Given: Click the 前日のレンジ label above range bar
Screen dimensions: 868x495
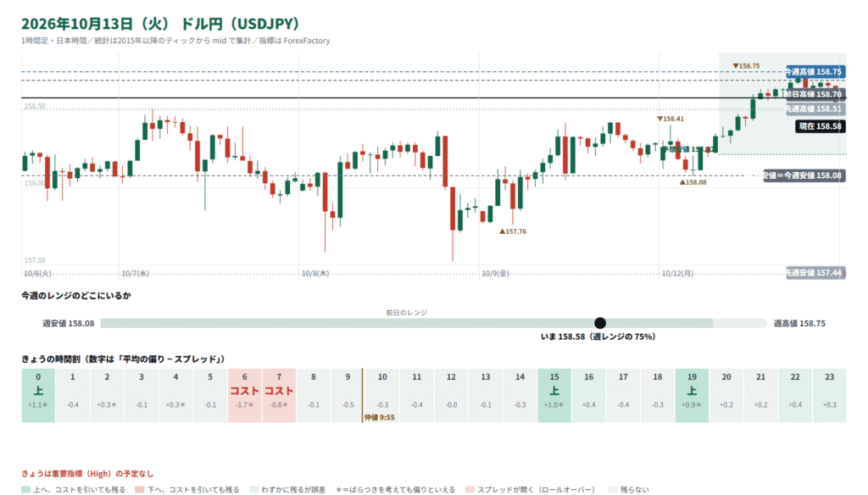Looking at the screenshot, I should pos(406,312).
